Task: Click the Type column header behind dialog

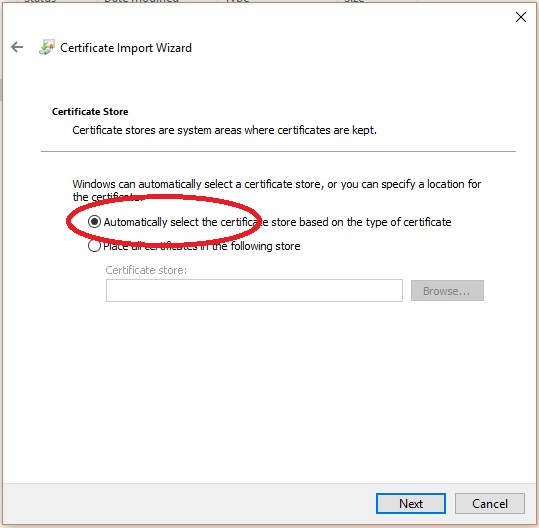Action: point(238,1)
